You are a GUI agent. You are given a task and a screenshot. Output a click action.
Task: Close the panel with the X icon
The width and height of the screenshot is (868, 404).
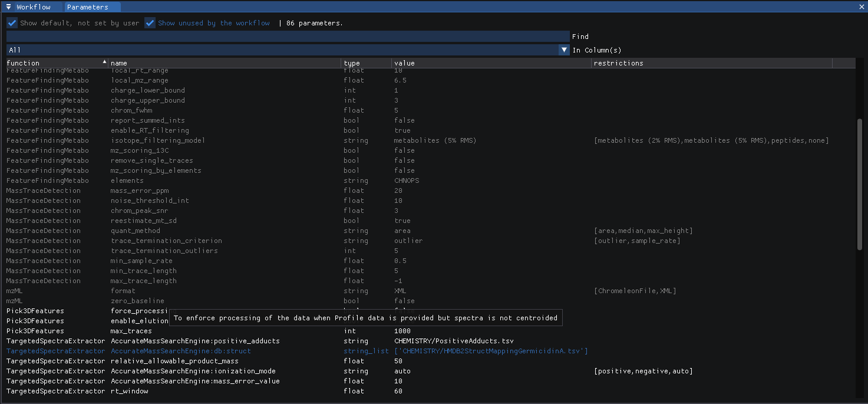(862, 7)
